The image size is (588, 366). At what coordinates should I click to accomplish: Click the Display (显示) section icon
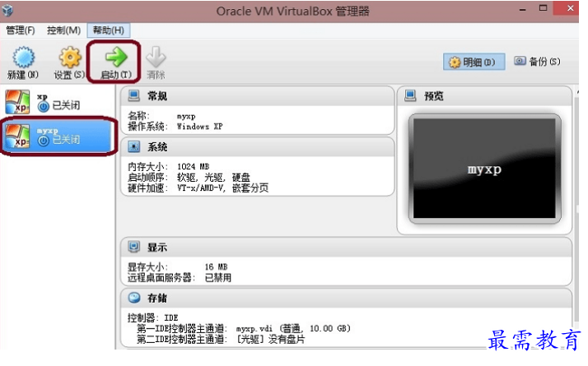[134, 247]
